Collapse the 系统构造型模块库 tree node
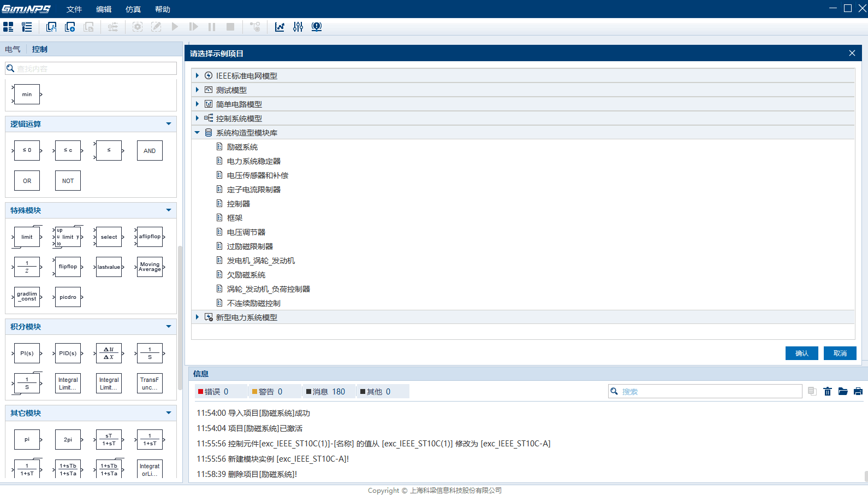Screen dimensions: 868x495 (x=197, y=132)
